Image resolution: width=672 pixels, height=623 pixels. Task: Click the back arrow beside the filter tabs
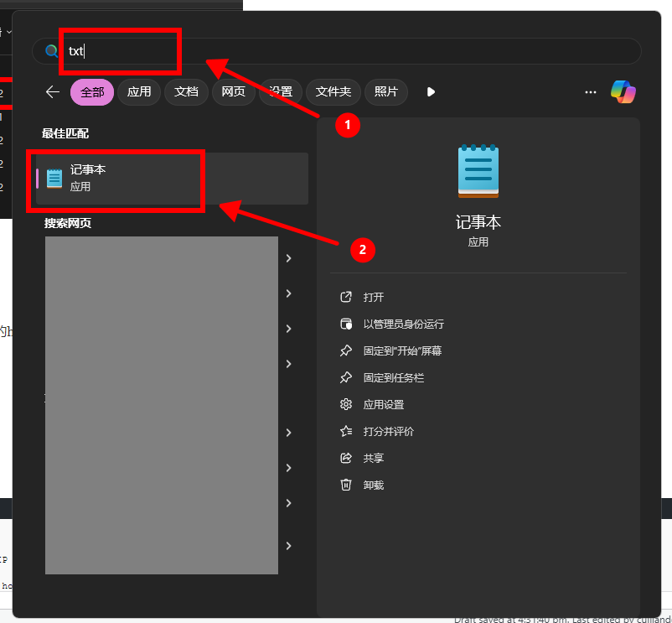pyautogui.click(x=53, y=91)
